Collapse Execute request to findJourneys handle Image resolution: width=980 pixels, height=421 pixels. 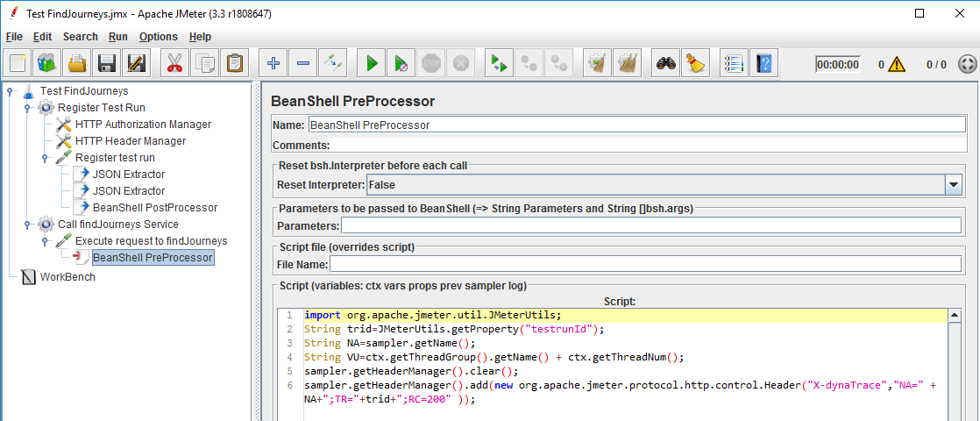point(45,241)
